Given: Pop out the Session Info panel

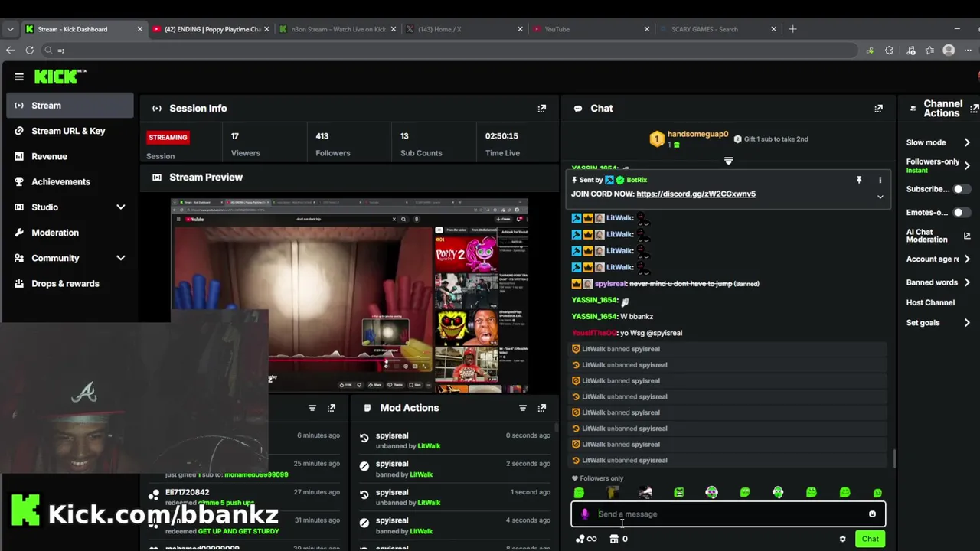Looking at the screenshot, I should [542, 109].
